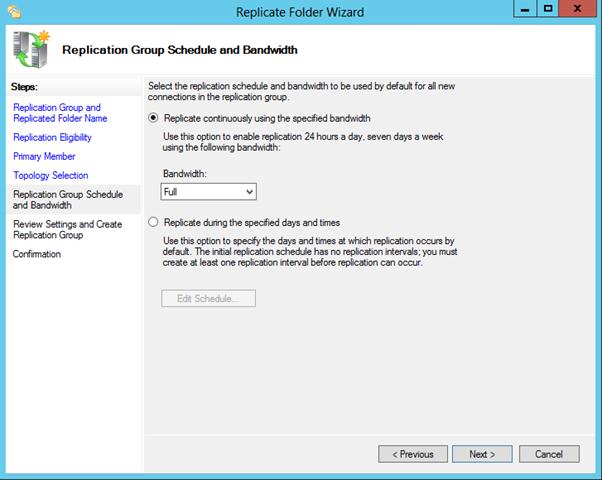Select Replicate continuously using the specified bandwidth

coord(153,118)
